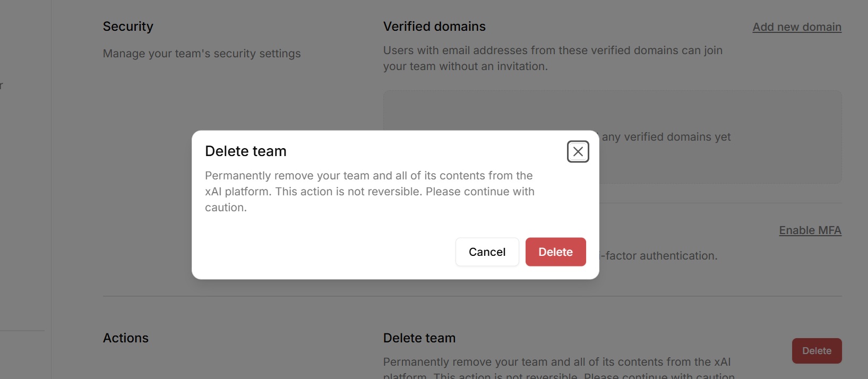
Task: Click the Delete team heading under Actions
Action: 419,338
